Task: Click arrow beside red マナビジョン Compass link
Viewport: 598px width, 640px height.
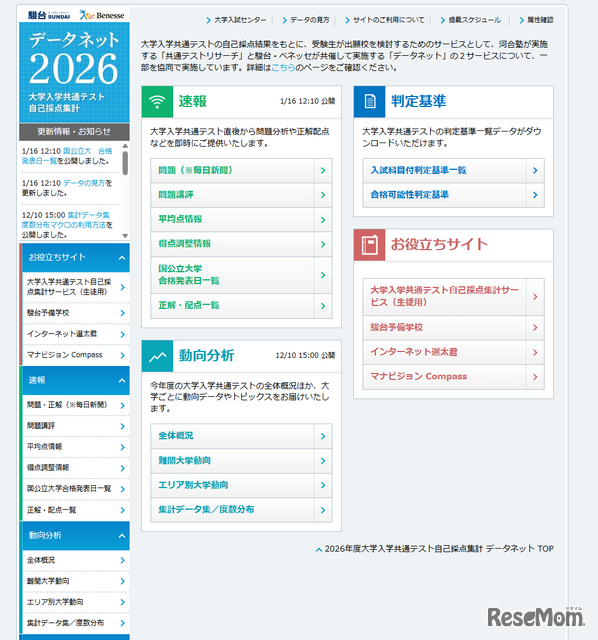Action: click(535, 377)
